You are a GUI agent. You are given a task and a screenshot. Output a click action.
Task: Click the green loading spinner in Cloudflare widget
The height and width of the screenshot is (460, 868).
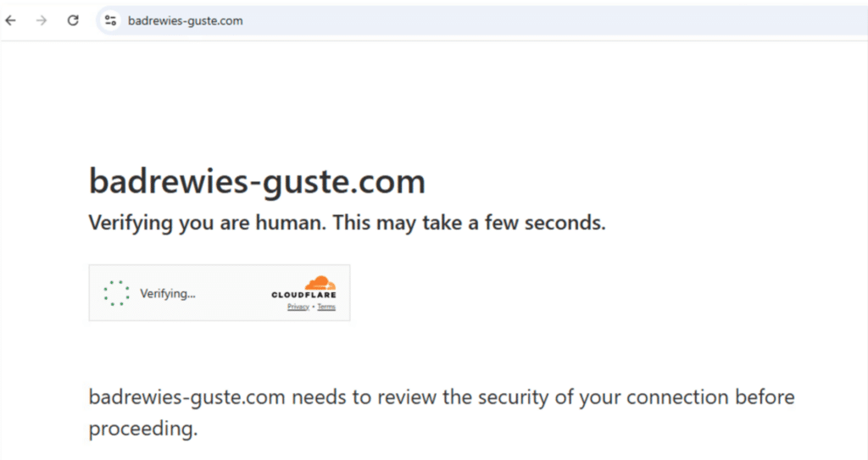[116, 293]
